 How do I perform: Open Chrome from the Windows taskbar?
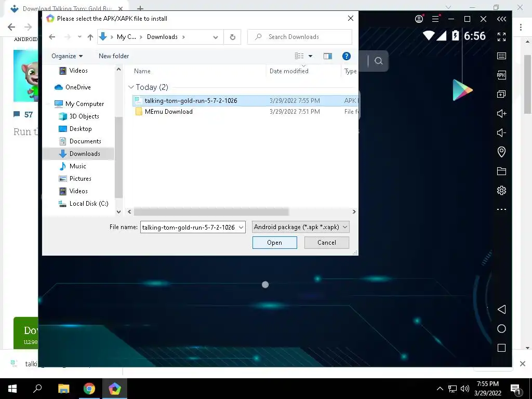(x=89, y=389)
